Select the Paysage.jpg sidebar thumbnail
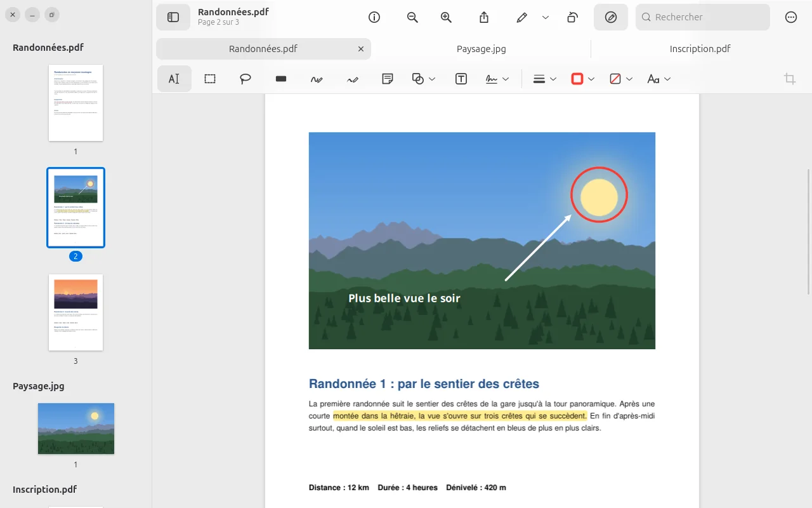 pos(76,429)
